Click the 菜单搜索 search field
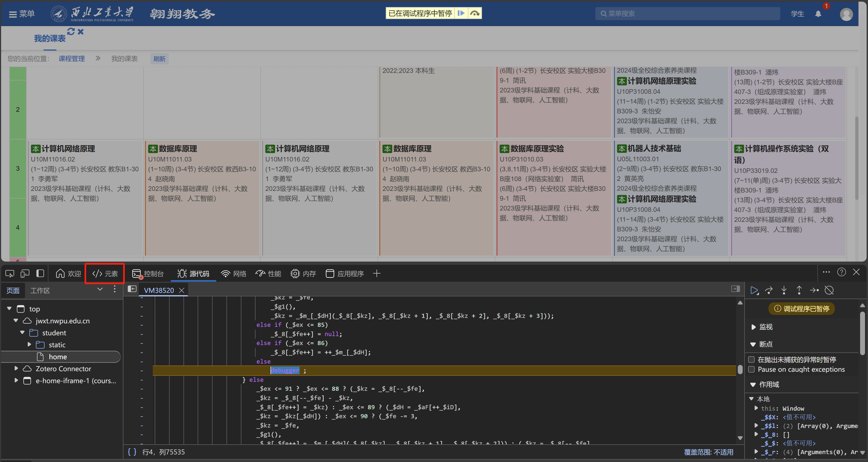This screenshot has height=462, width=868. 687,14
